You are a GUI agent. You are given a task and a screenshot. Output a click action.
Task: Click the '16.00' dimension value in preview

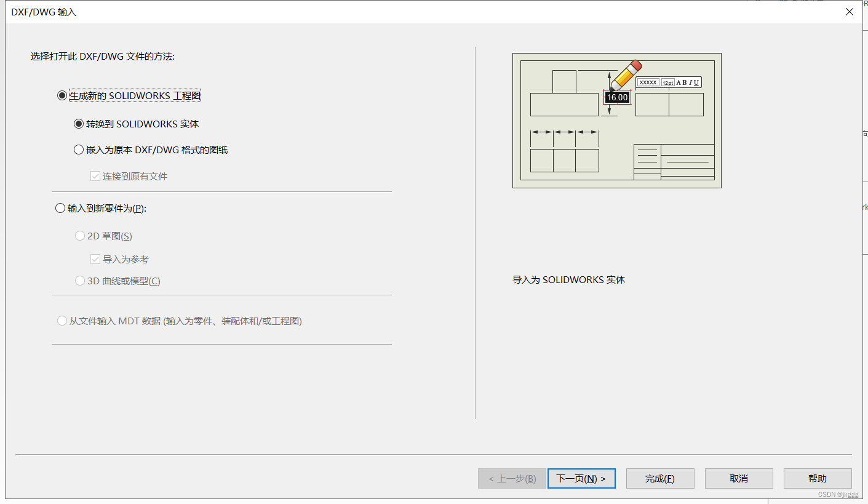pyautogui.click(x=618, y=97)
